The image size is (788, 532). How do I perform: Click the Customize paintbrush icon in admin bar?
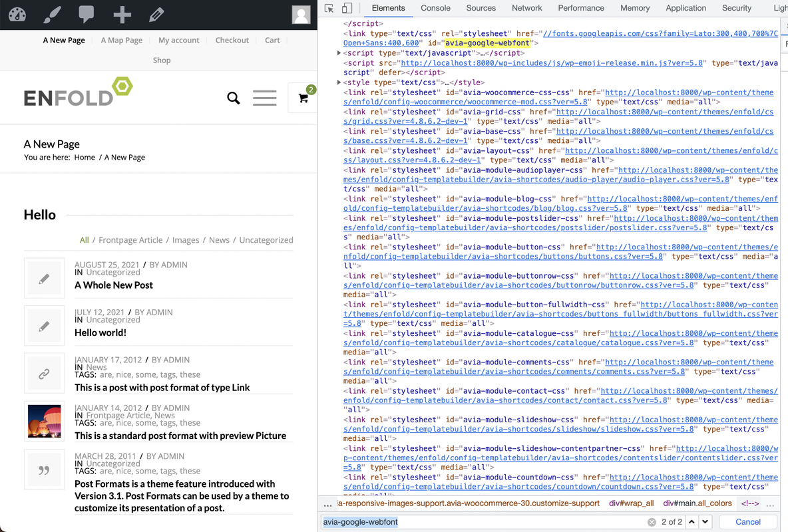click(x=52, y=15)
